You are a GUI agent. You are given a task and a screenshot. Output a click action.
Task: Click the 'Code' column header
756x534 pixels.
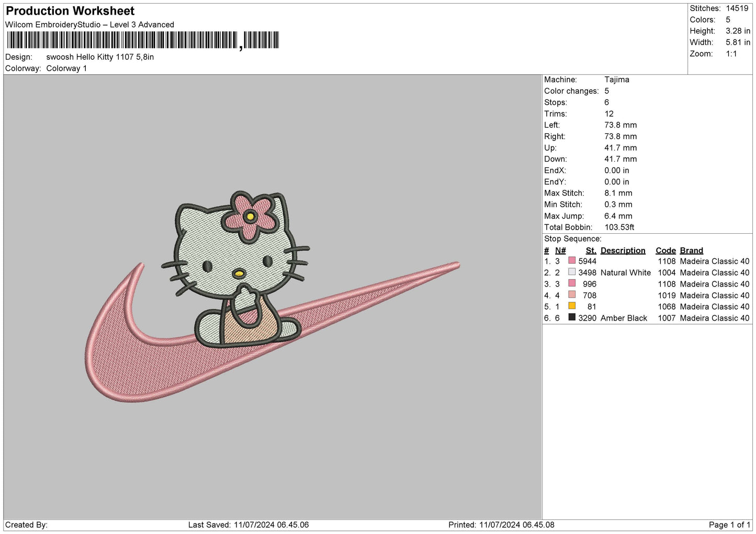[x=666, y=251]
